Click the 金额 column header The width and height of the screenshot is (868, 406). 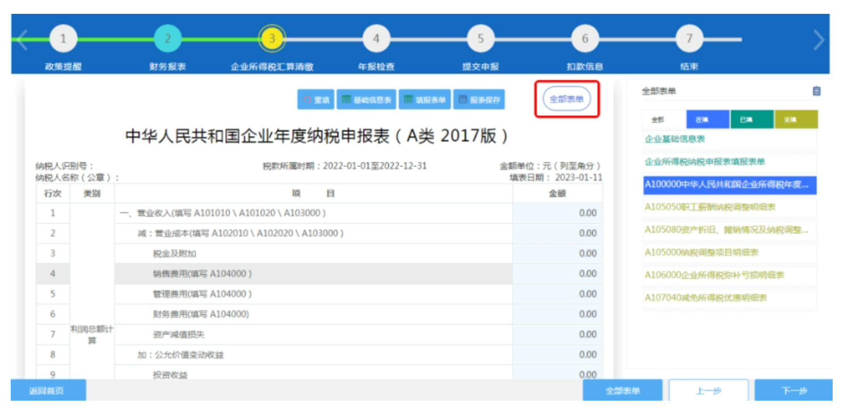point(557,193)
